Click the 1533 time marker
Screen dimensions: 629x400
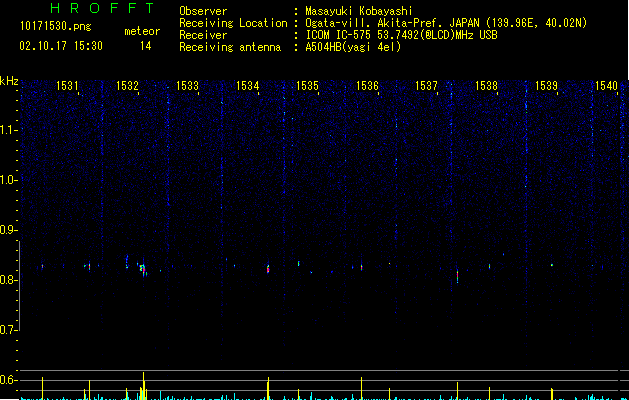coord(187,86)
